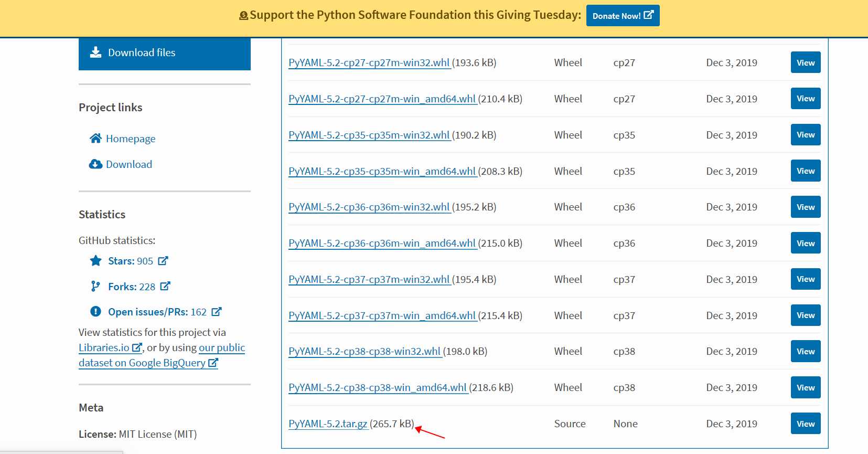868x454 pixels.
Task: Click the cloud download icon beside Download
Action: click(95, 164)
